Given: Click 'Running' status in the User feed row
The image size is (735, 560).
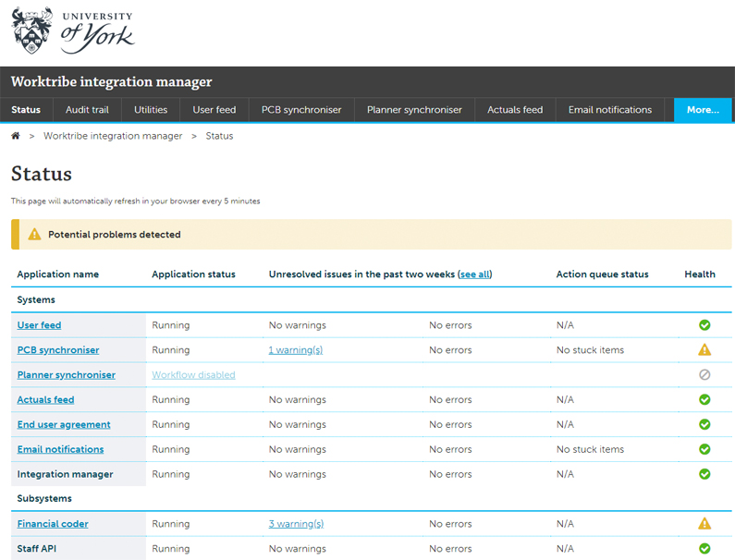Looking at the screenshot, I should coord(171,325).
